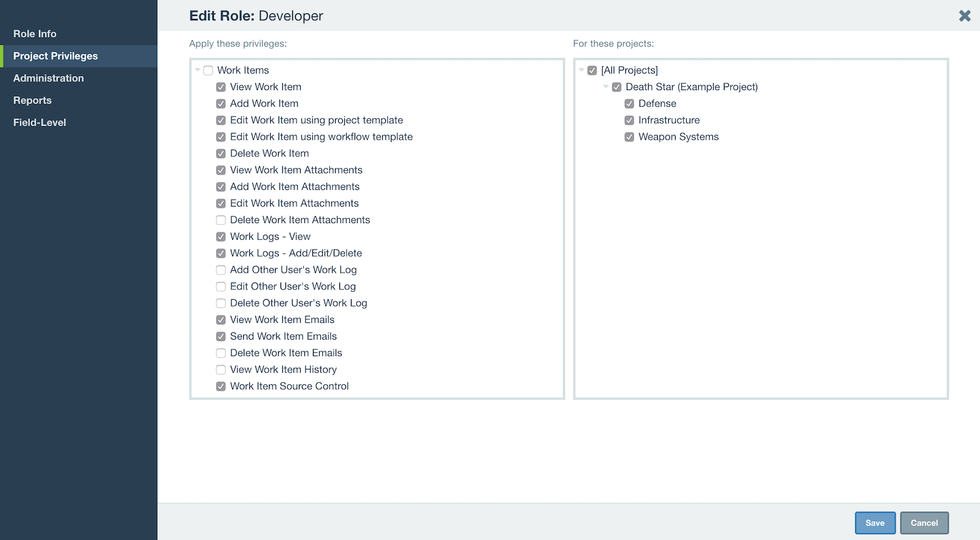The height and width of the screenshot is (540, 980).
Task: Enable Delete Other User's Work Log
Action: point(221,303)
